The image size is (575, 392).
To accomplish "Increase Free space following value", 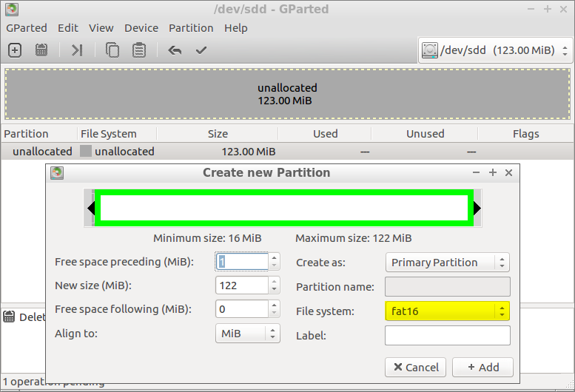I will pyautogui.click(x=274, y=305).
